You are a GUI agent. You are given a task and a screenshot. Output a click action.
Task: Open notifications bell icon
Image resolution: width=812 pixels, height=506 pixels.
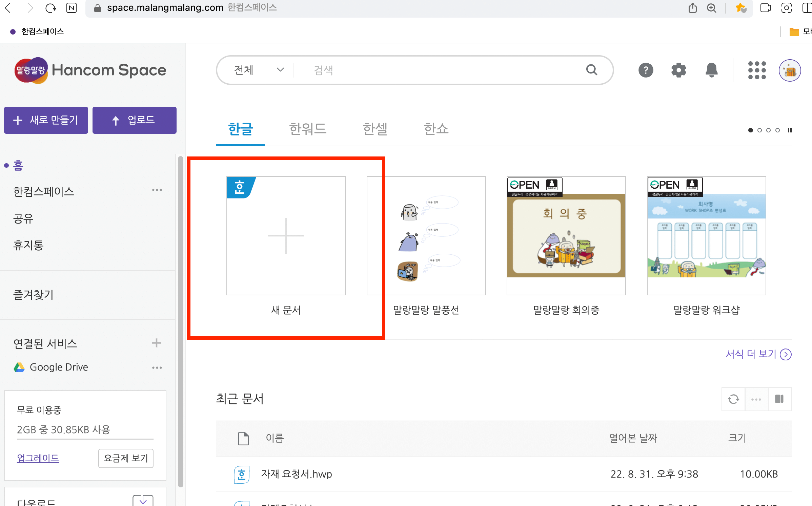coord(711,70)
